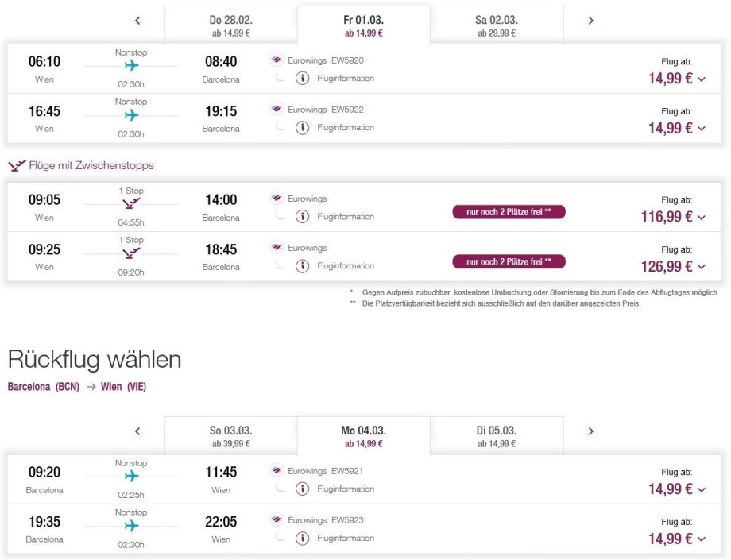Click info icon for return flight EW5921
This screenshot has height=560, width=731.
click(x=302, y=489)
